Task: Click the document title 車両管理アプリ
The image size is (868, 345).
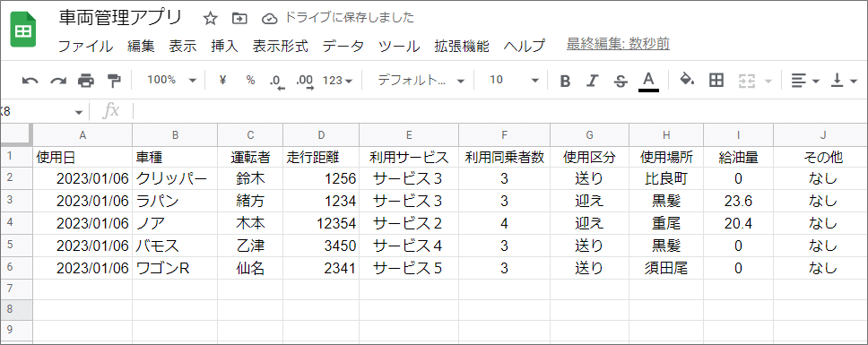Action: pos(120,18)
